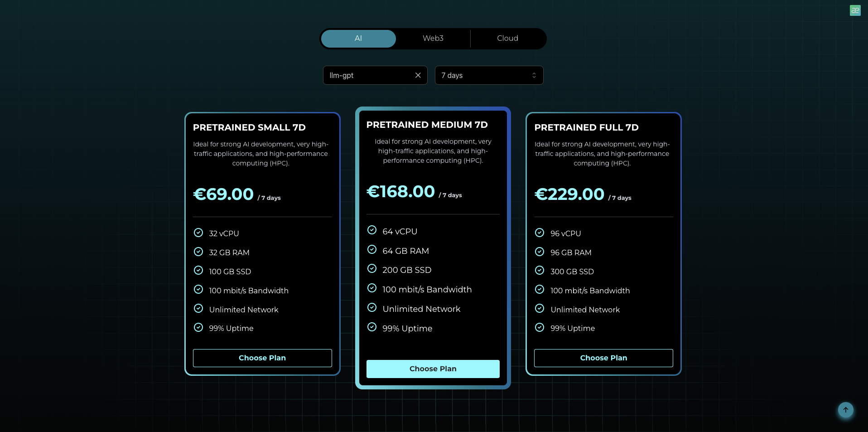The width and height of the screenshot is (868, 432).
Task: Choose the Pretrained Medium 7D plan
Action: 433,369
